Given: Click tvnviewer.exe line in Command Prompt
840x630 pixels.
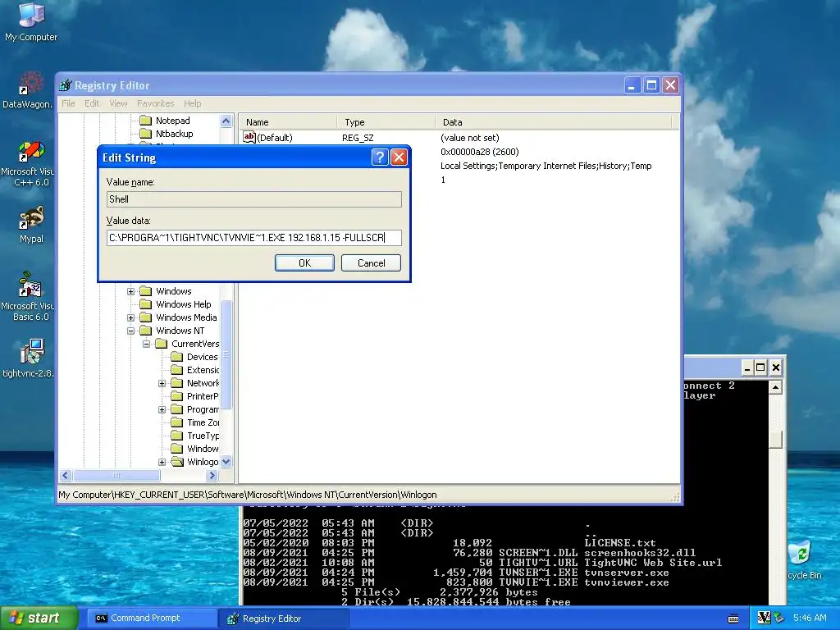Looking at the screenshot, I should point(456,582).
